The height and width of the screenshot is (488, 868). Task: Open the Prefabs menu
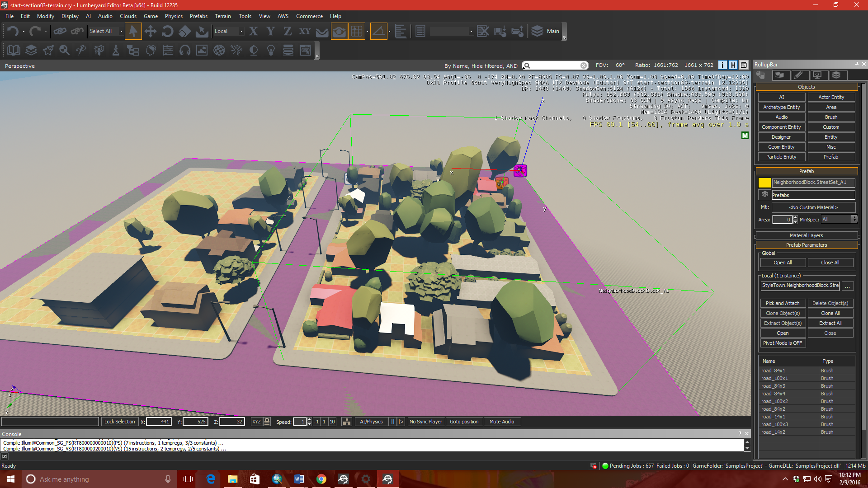198,16
